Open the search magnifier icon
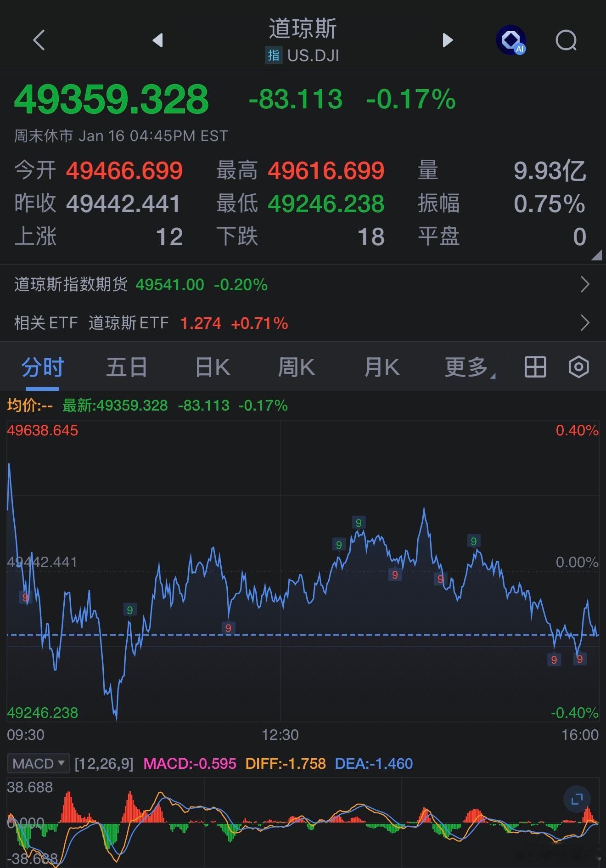Viewport: 606px width, 868px height. point(566,40)
